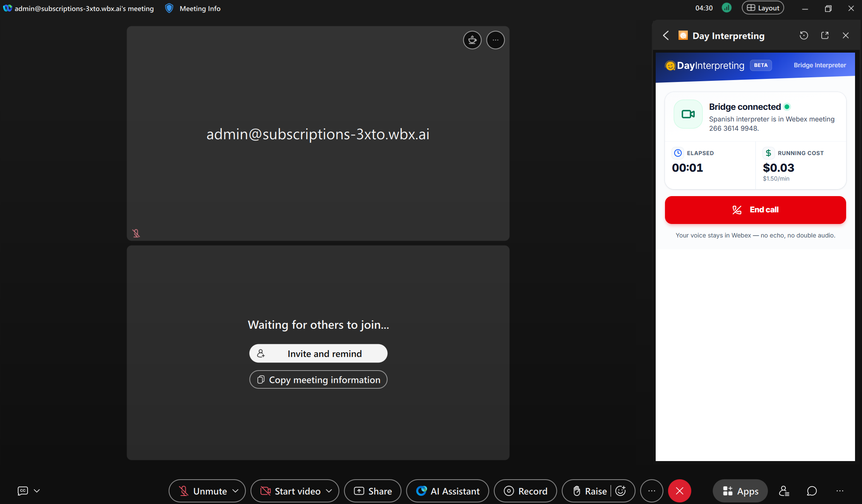Share your screen
Image resolution: width=862 pixels, height=504 pixels.
click(373, 491)
